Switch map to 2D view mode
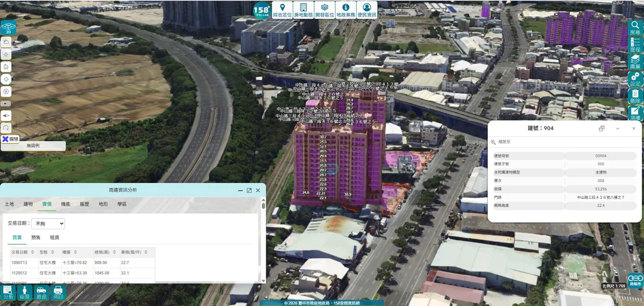This screenshot has height=306, width=644. click(x=9, y=28)
